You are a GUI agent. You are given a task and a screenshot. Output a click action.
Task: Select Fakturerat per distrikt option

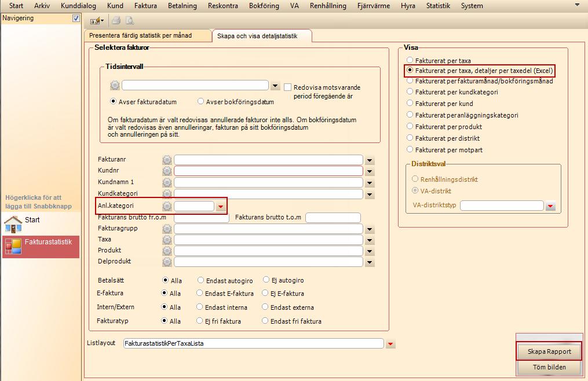410,138
